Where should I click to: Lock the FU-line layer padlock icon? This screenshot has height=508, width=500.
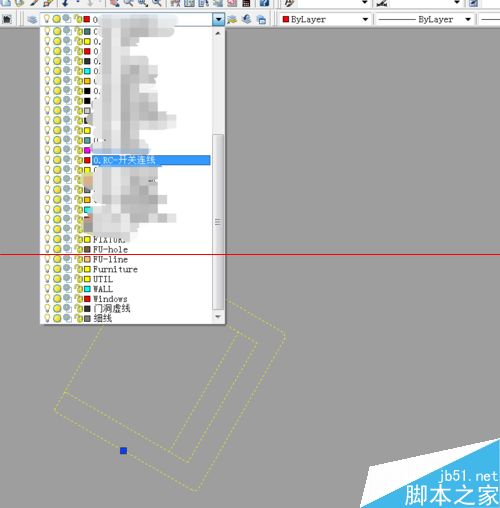[x=79, y=259]
